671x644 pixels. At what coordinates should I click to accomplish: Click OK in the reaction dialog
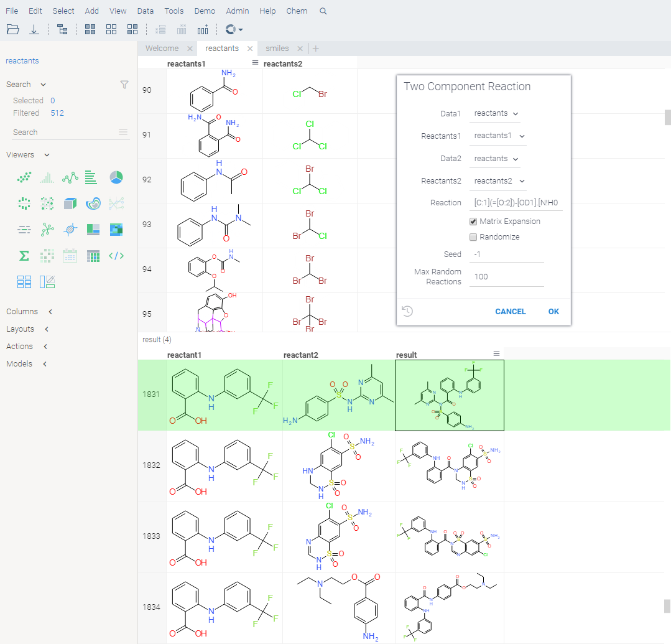click(x=553, y=312)
